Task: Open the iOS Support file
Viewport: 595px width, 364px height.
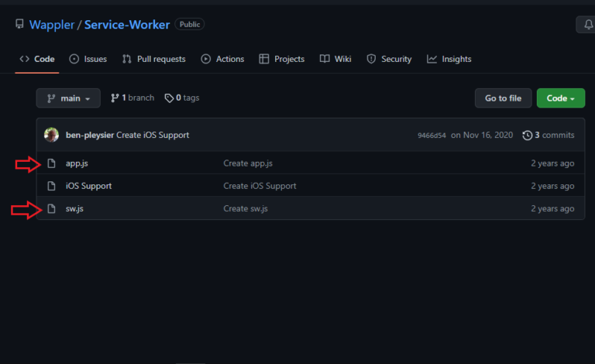Action: coord(88,186)
